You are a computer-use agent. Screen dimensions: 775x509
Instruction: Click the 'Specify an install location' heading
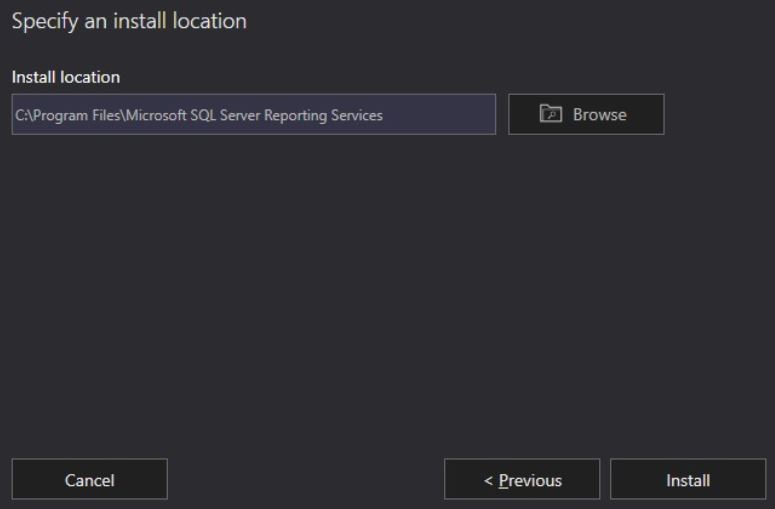click(129, 22)
